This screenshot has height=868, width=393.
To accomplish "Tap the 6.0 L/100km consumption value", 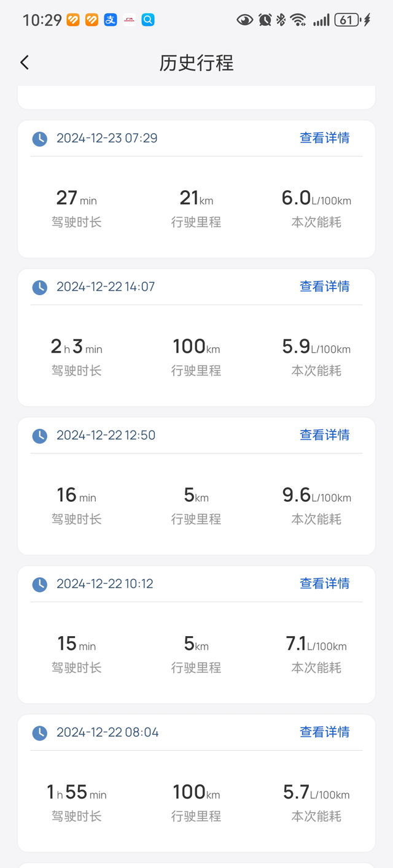I will click(315, 198).
